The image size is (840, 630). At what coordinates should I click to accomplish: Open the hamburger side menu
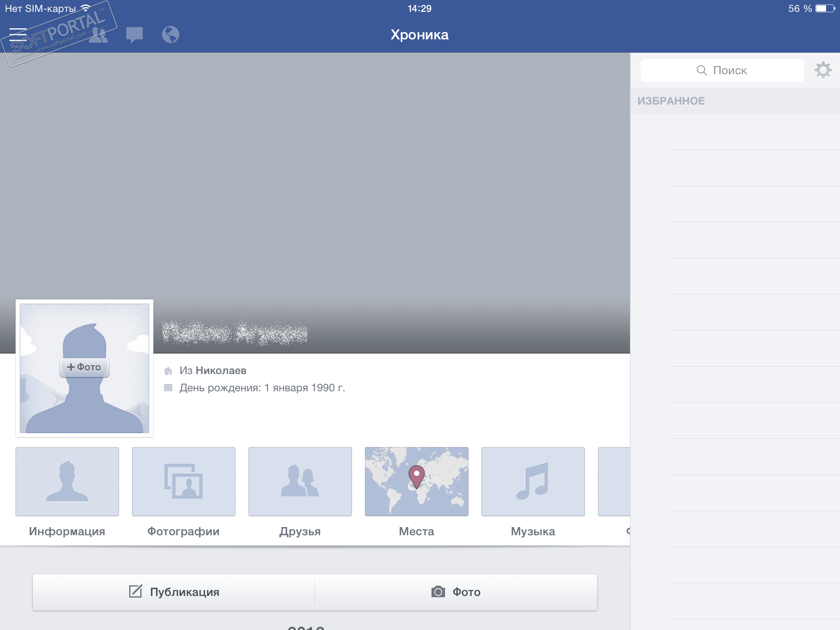pos(18,35)
